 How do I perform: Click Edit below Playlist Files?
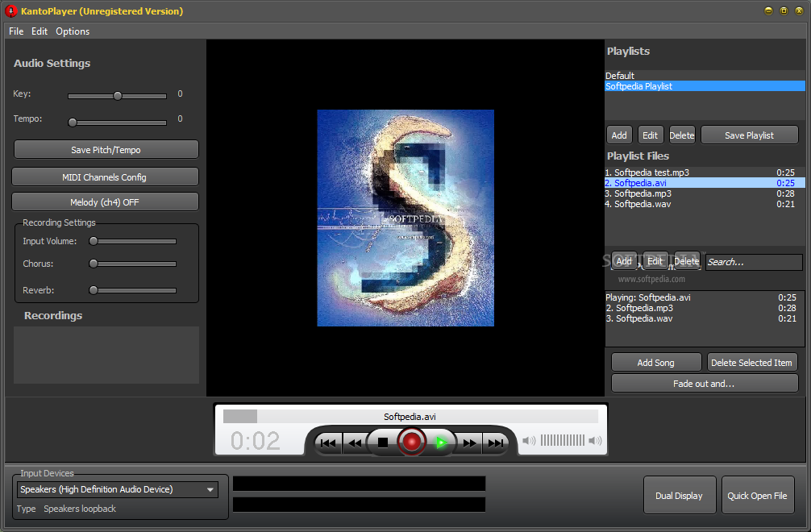[655, 261]
